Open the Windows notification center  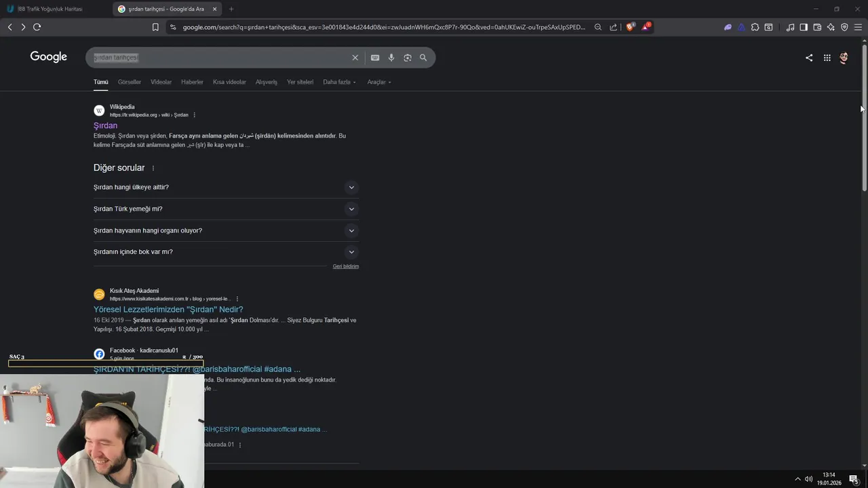click(854, 479)
